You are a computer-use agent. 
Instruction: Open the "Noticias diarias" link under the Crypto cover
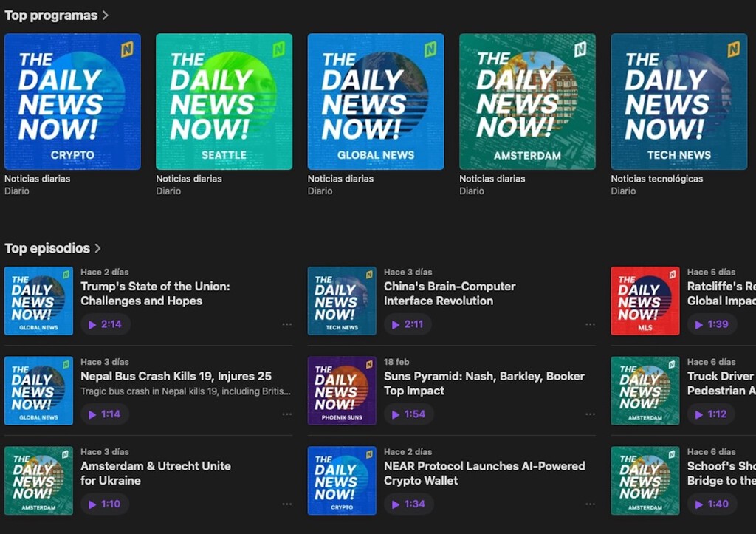coord(37,178)
